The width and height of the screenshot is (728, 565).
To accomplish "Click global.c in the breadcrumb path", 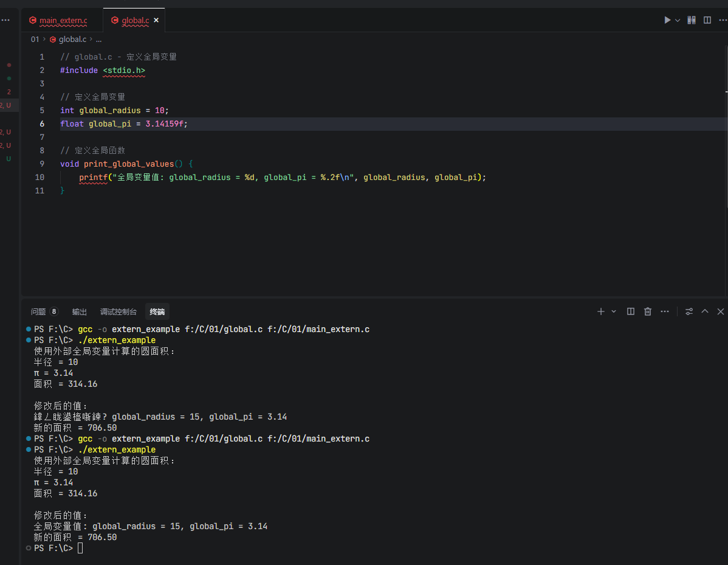I will point(72,39).
